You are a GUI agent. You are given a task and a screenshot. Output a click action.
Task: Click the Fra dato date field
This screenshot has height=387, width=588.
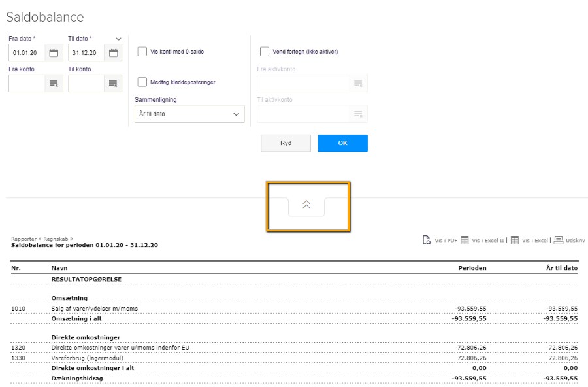[x=27, y=53]
